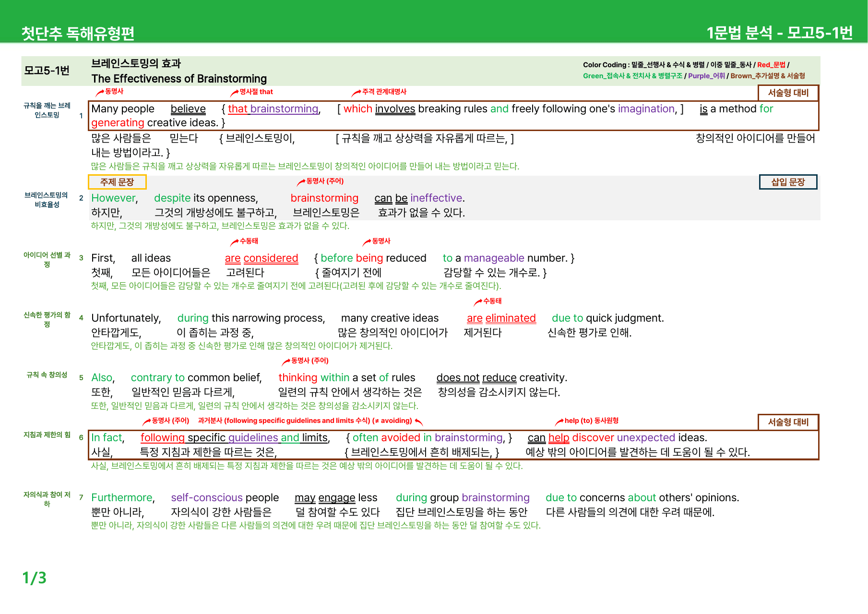Click the header text '1문법 분석 - 모고5-1번'

pyautogui.click(x=780, y=33)
